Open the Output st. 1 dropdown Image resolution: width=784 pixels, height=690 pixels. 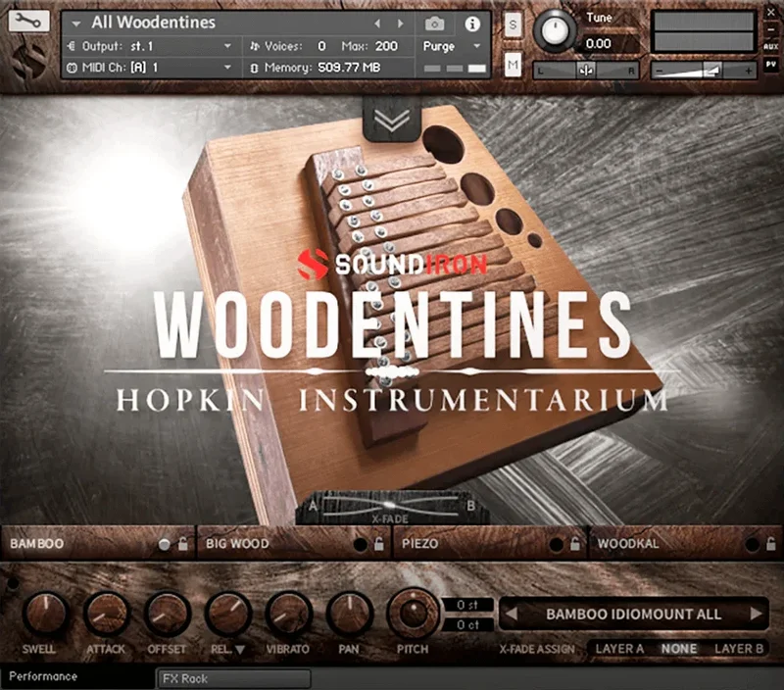(x=227, y=46)
